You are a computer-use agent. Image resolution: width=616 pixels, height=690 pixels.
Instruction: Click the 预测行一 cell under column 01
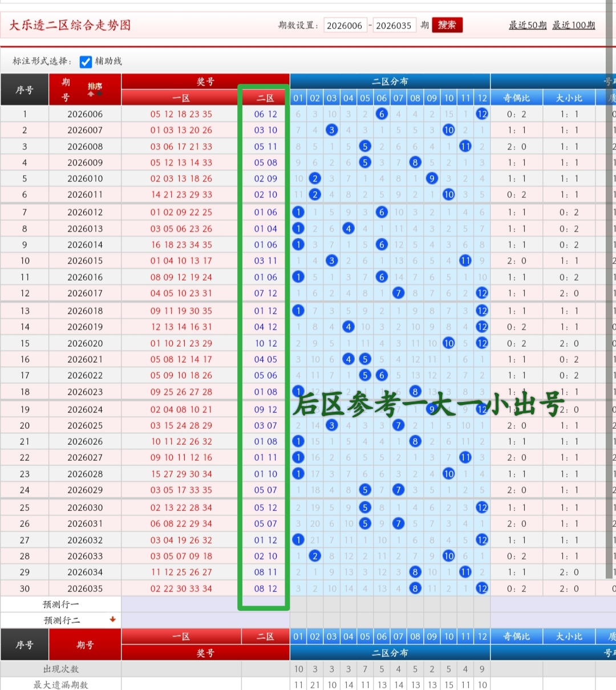(x=298, y=604)
